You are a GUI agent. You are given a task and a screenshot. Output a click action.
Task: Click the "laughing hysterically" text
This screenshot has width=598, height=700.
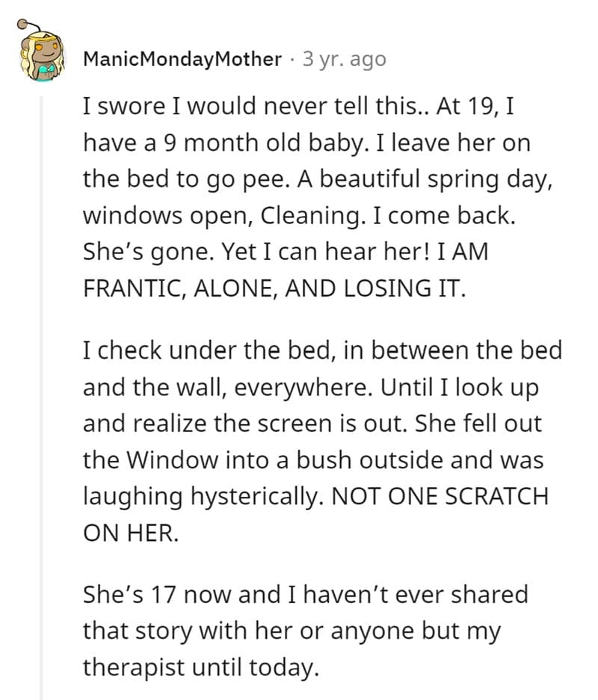tap(200, 496)
